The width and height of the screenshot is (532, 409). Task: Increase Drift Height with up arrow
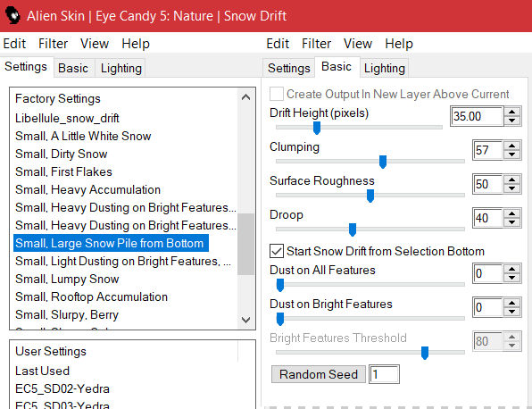tap(512, 112)
